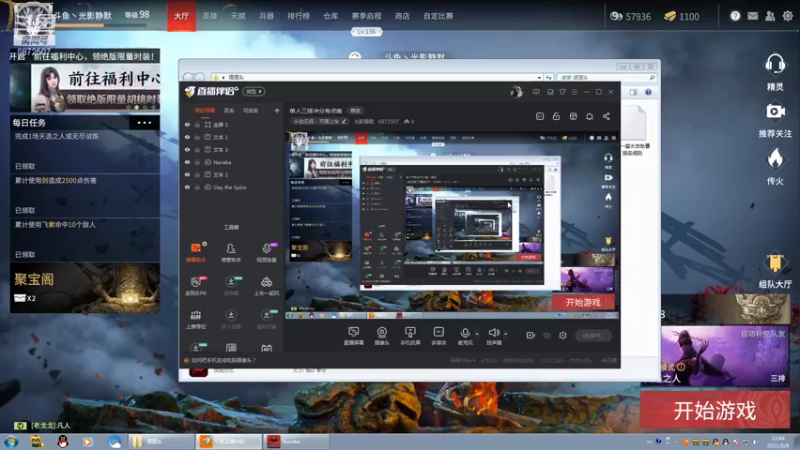800x450 pixels.
Task: Open the game help question mark icon
Action: point(735,16)
